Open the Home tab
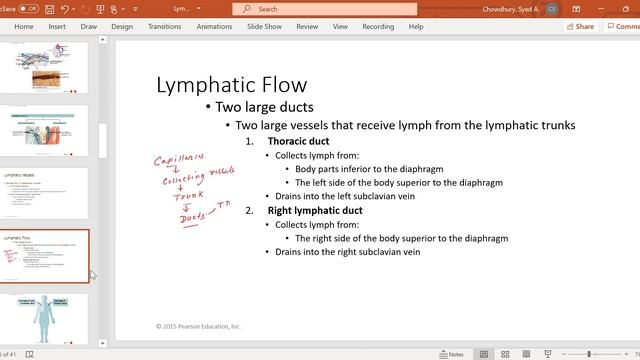This screenshot has height=360, width=640. click(24, 27)
